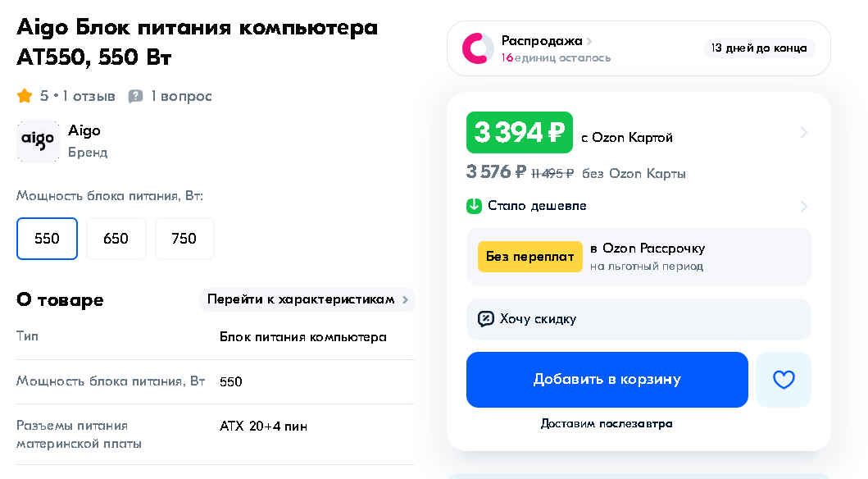Click the green price-drop arrow icon
Viewport: 868px width, 479px height.
click(x=474, y=206)
